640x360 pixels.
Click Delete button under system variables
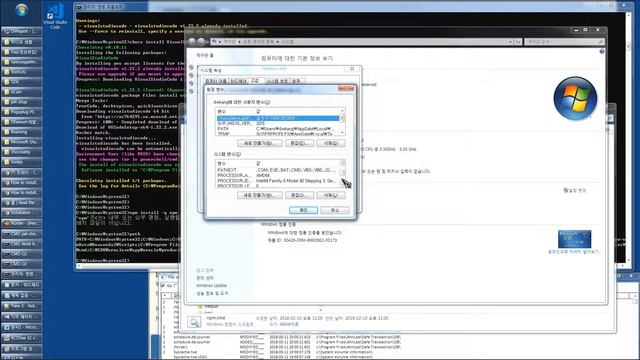click(331, 195)
